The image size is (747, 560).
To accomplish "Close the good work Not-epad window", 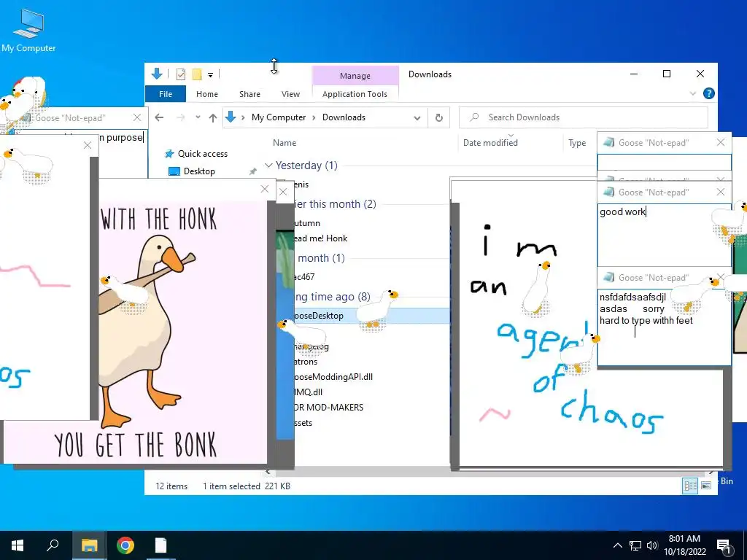I will tap(720, 192).
